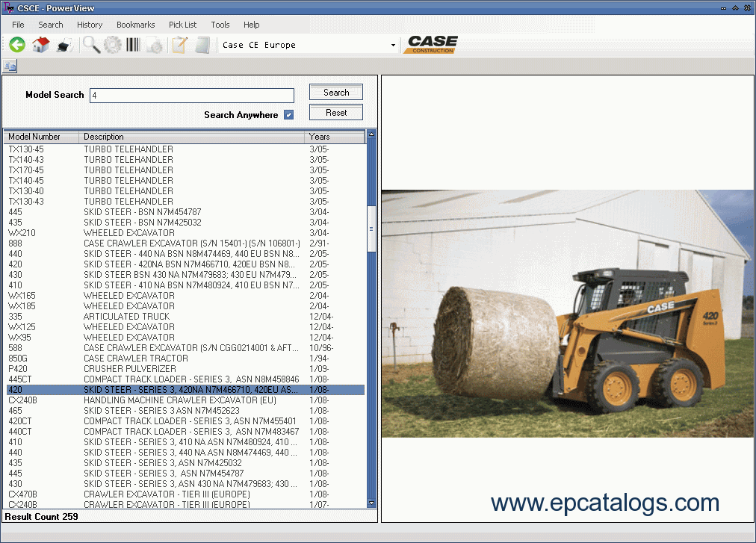This screenshot has height=543, width=756.
Task: Select the WX210 wheeled excavator row
Action: [x=185, y=233]
